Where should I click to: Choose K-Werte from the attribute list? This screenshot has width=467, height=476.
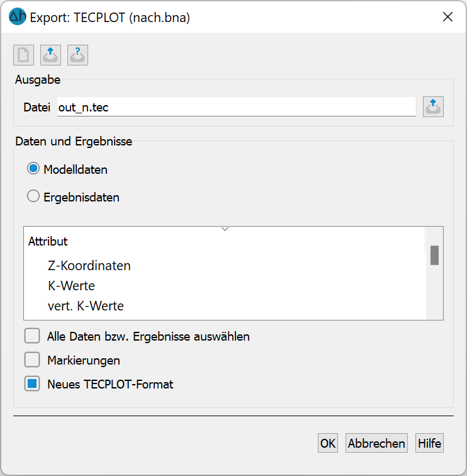71,286
